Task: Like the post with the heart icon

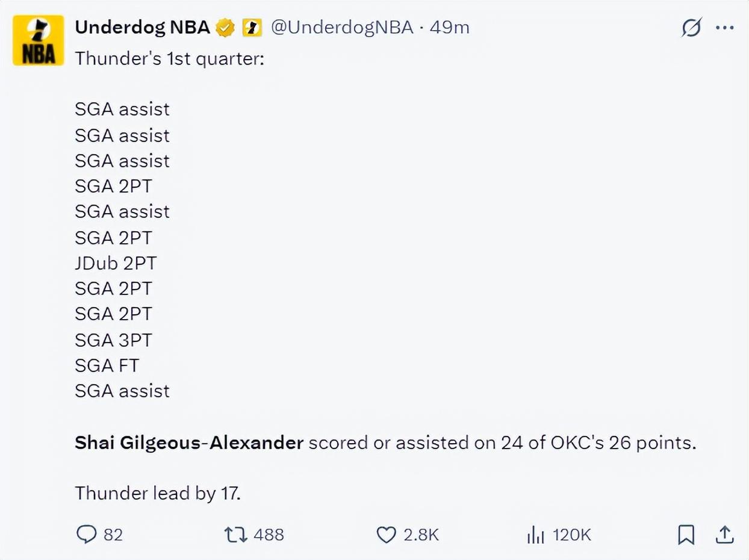Action: [386, 534]
